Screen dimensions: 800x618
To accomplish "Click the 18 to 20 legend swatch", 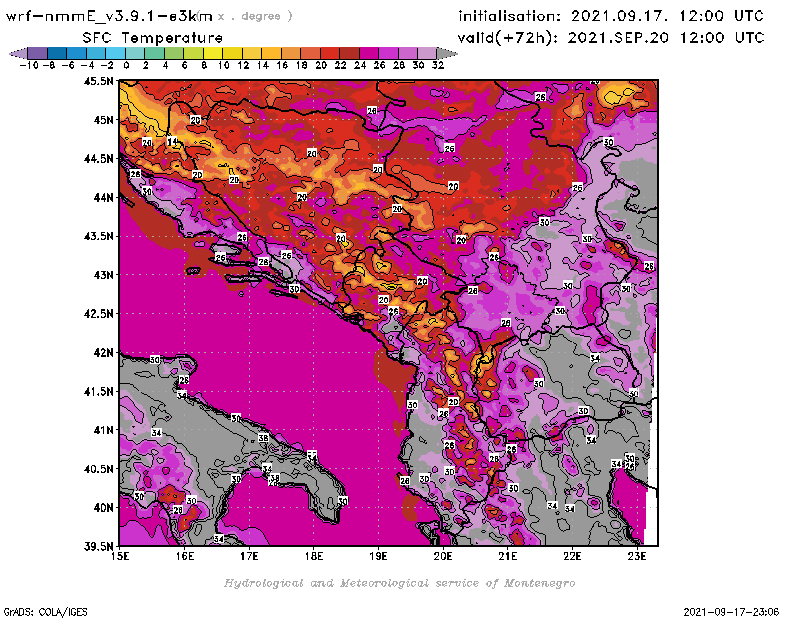I will [310, 54].
